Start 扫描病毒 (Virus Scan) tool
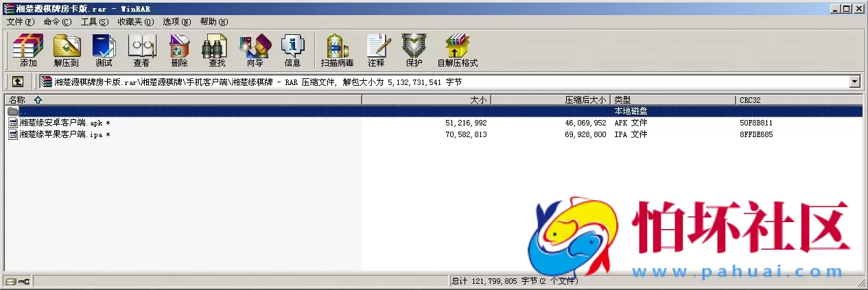Viewport: 868px width, 290px height. click(337, 50)
